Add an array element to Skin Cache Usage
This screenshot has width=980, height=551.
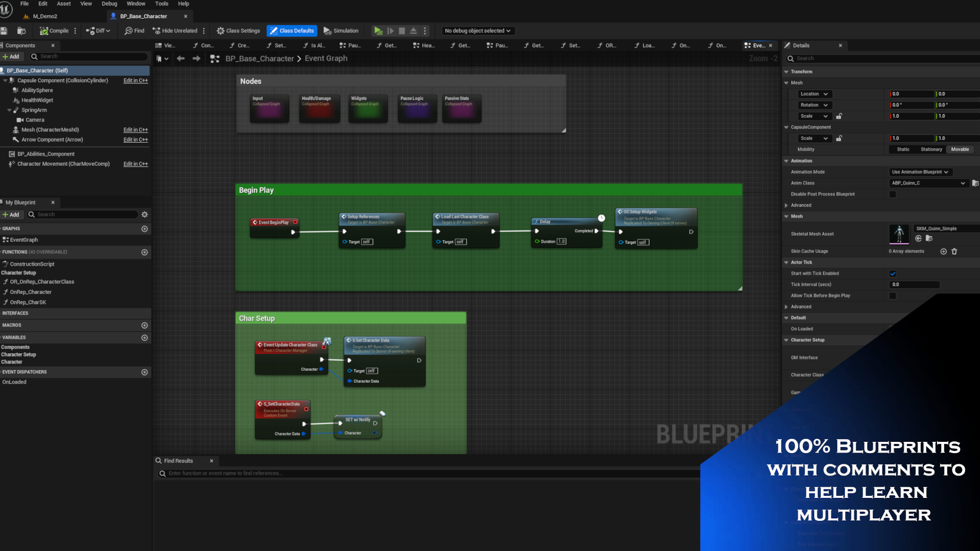pos(943,251)
